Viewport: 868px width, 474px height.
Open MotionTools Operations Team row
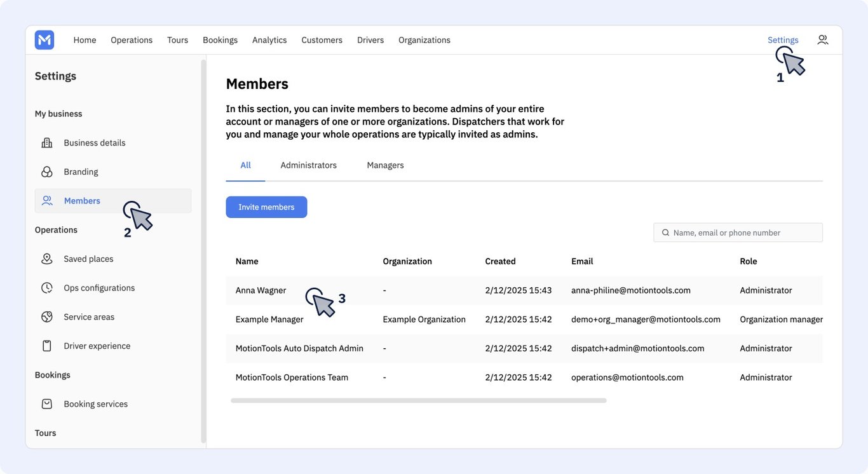pyautogui.click(x=524, y=377)
